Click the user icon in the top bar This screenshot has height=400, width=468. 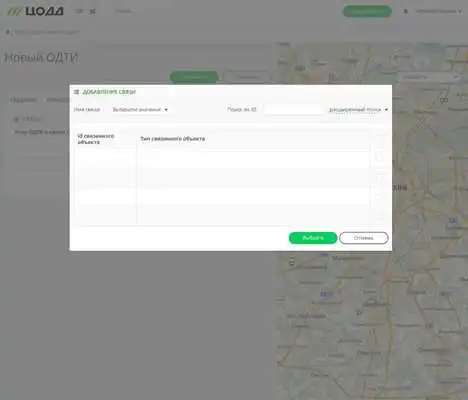pyautogui.click(x=406, y=11)
